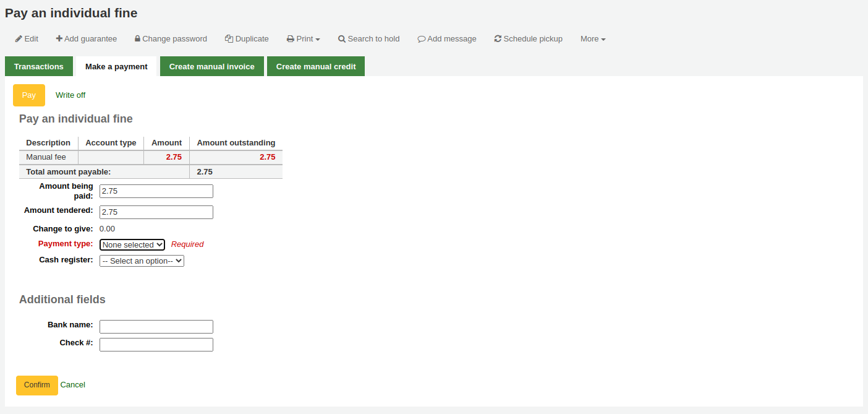Open the Cash register selection dropdown
Viewport: 868px width, 414px height.
pos(142,261)
